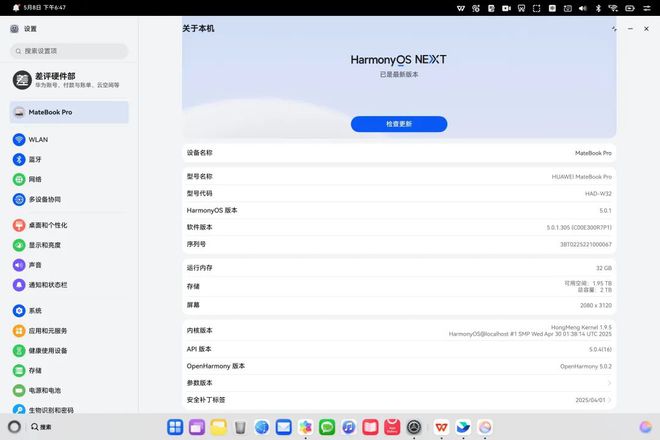Launch the globe browser icon in dock
Viewport: 660px width, 440px height.
[262, 427]
